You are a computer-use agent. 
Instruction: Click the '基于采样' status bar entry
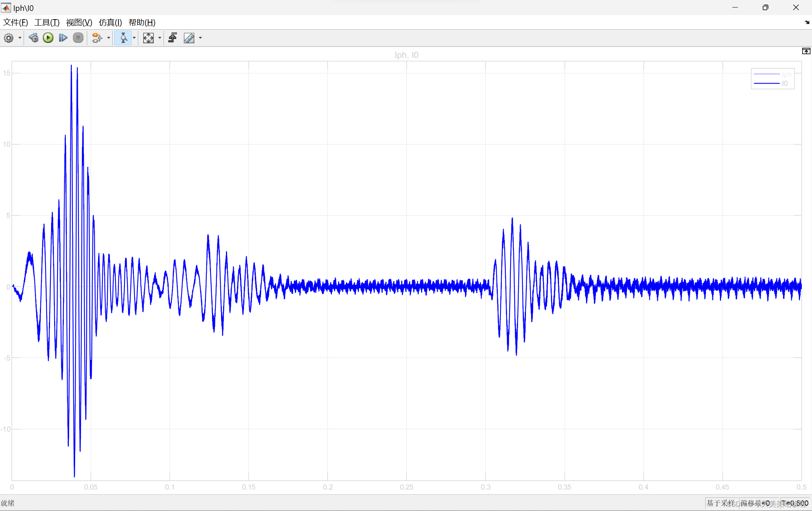(x=721, y=503)
